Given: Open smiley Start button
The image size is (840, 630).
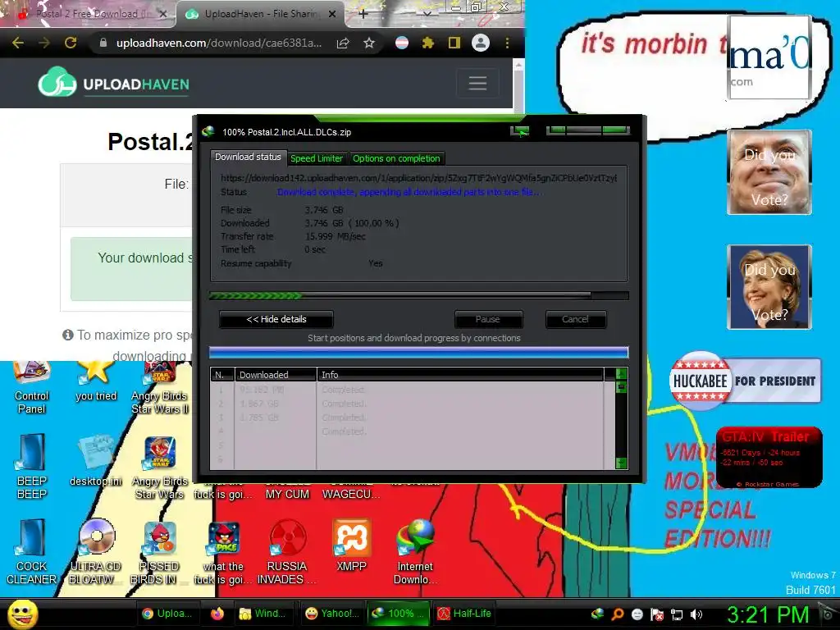Looking at the screenshot, I should [x=23, y=614].
